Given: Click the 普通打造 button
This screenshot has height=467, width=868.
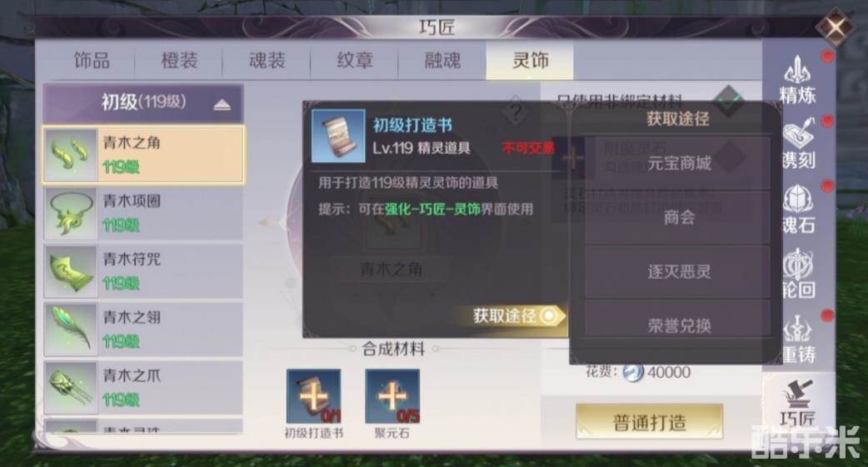Looking at the screenshot, I should (650, 422).
